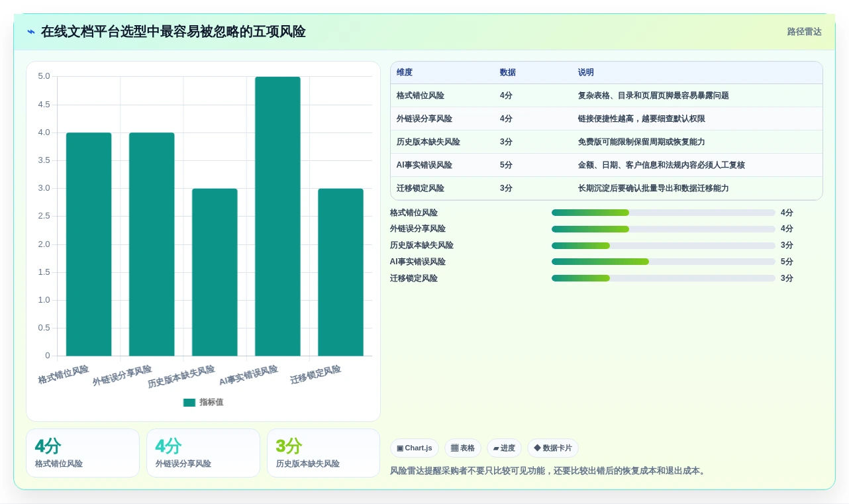
Task: Click the 迁移锁定风险 progress bar
Action: point(663,278)
